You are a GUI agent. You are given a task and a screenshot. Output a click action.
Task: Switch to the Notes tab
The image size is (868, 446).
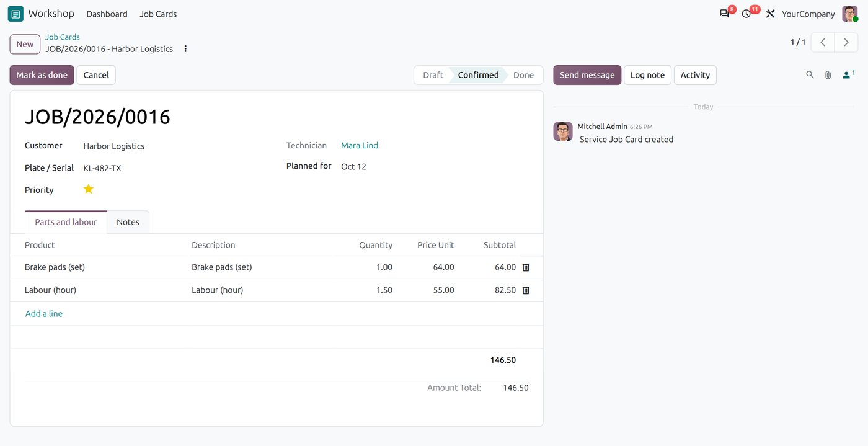(128, 222)
